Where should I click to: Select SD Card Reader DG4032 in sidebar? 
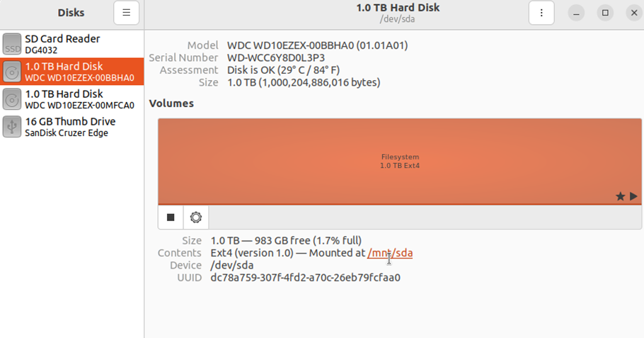pyautogui.click(x=72, y=44)
